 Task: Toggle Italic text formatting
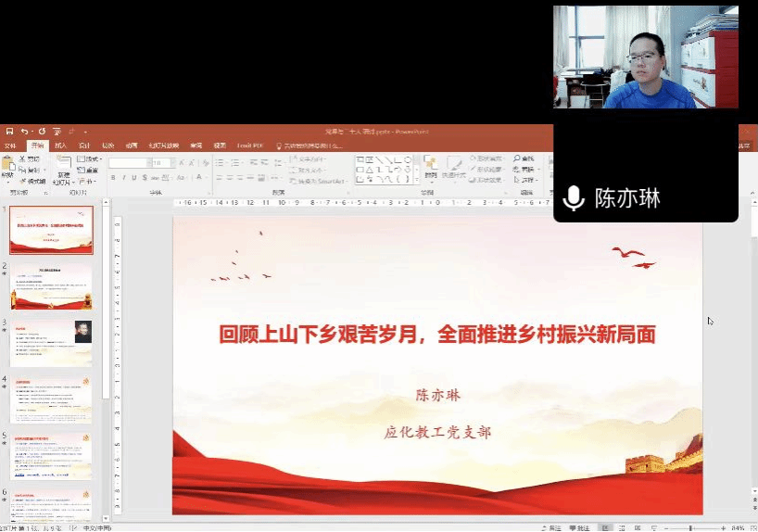click(124, 177)
